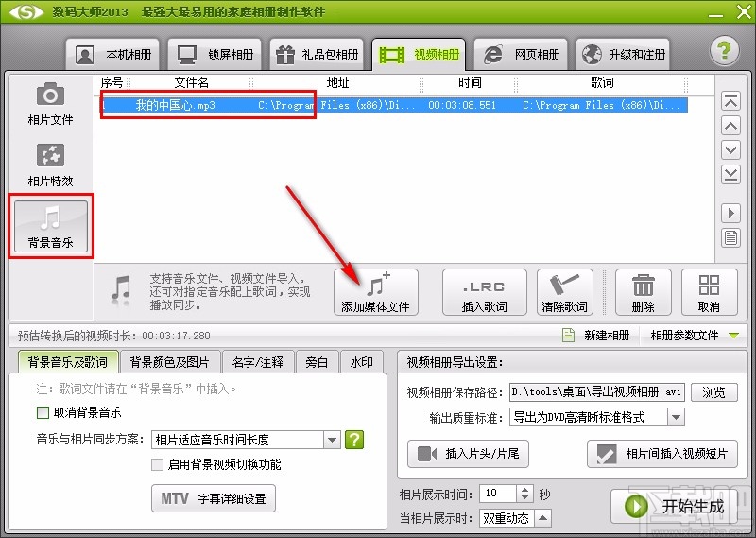Click the time cell 00:03:08.551

(x=462, y=105)
